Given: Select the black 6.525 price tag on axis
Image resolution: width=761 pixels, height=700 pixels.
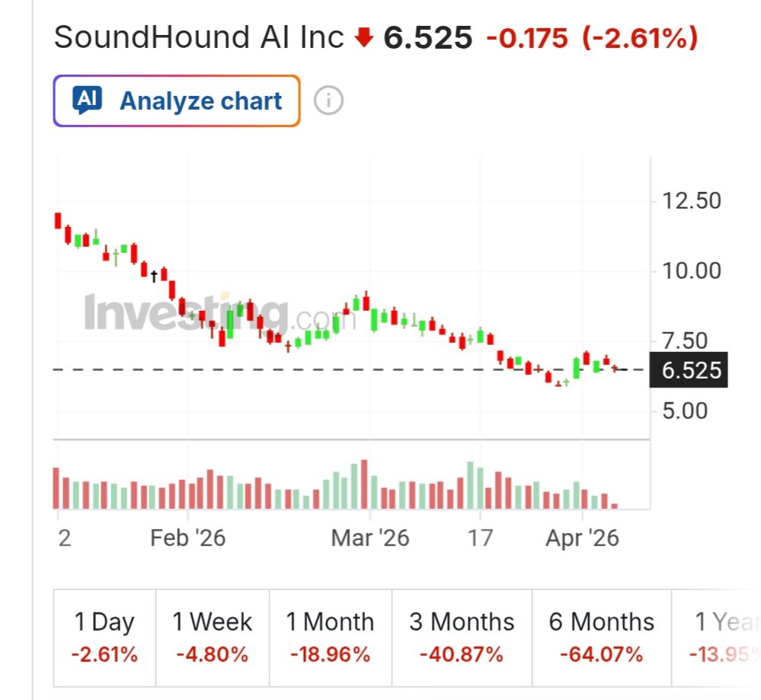Looking at the screenshot, I should tap(688, 370).
